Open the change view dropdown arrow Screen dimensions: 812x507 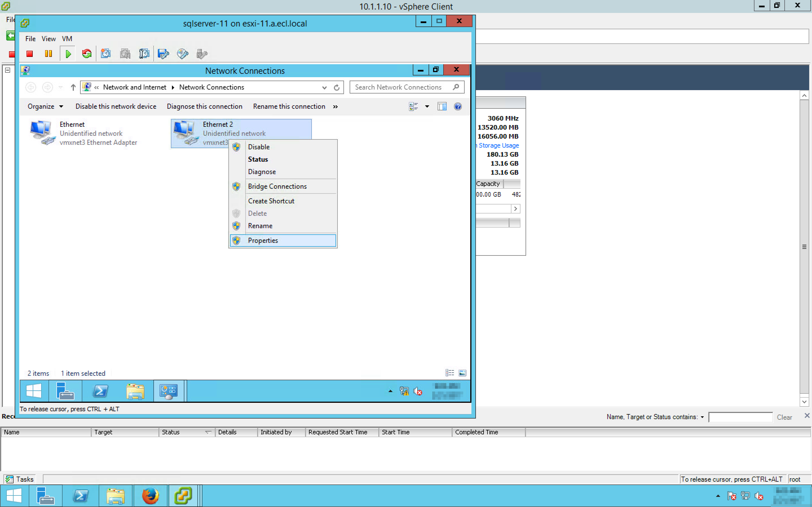[427, 107]
